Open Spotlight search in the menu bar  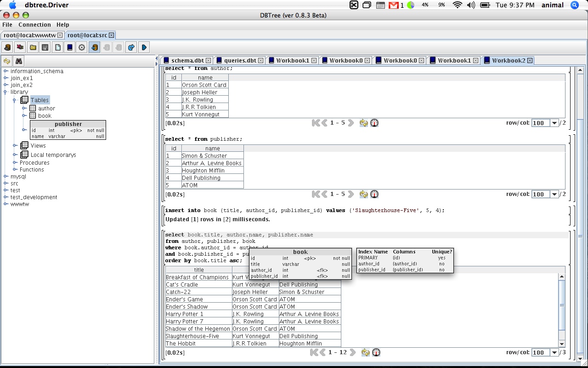click(574, 5)
